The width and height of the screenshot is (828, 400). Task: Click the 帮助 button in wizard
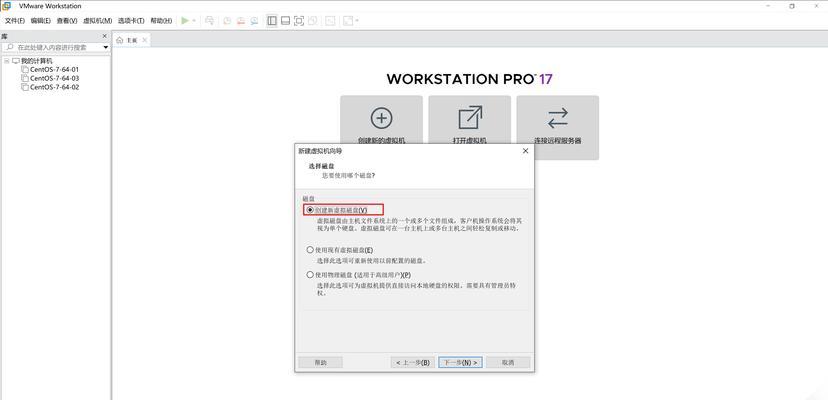[321, 362]
